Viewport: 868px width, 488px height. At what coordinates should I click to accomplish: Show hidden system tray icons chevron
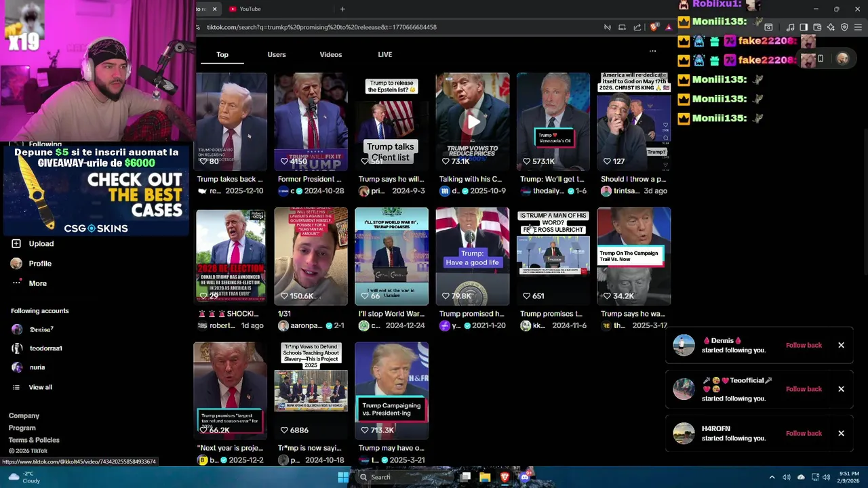pyautogui.click(x=772, y=477)
